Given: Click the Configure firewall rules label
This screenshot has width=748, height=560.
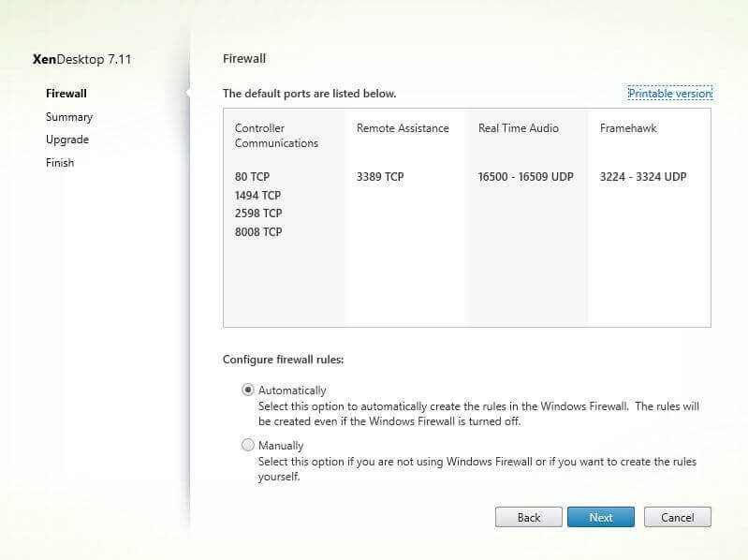Looking at the screenshot, I should [x=283, y=360].
